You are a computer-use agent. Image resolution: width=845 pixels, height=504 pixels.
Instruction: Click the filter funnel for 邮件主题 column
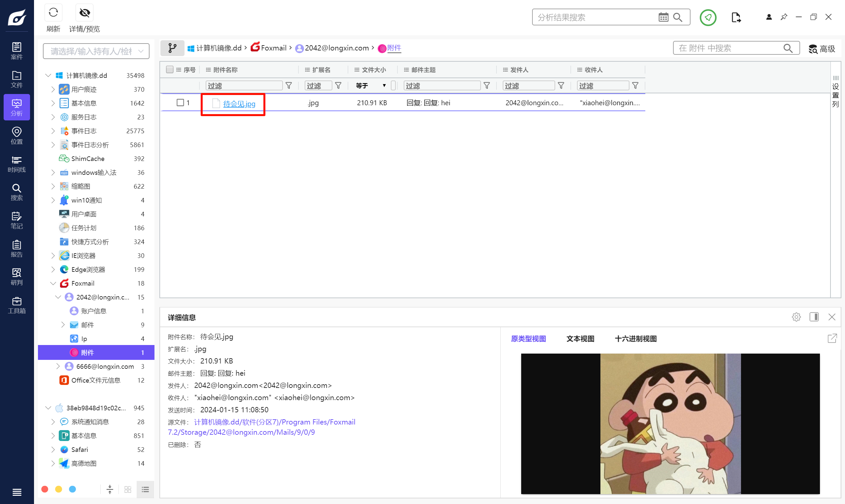tap(487, 85)
